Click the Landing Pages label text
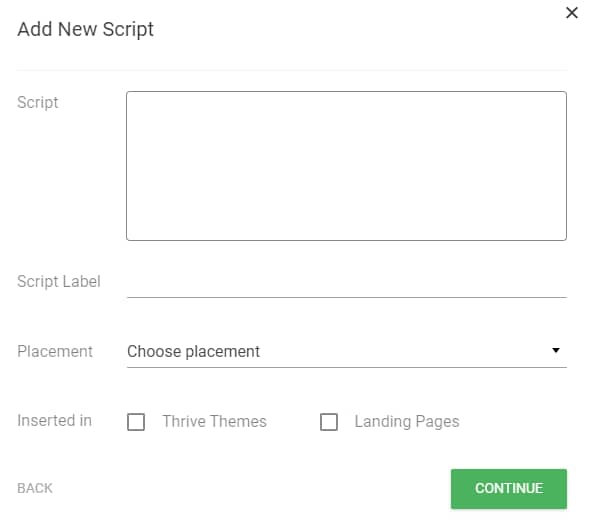Viewport: 589px width, 531px height. [407, 422]
